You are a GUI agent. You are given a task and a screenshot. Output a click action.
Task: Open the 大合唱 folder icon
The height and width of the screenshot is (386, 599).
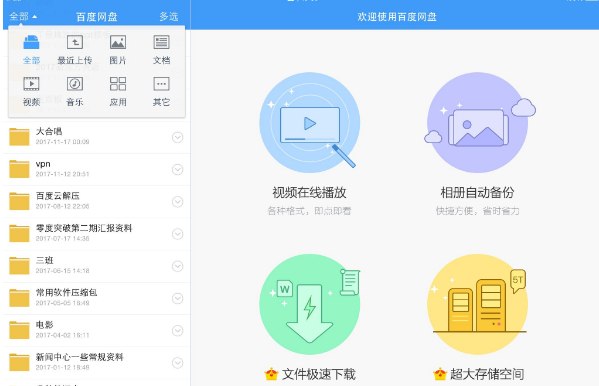pos(19,137)
